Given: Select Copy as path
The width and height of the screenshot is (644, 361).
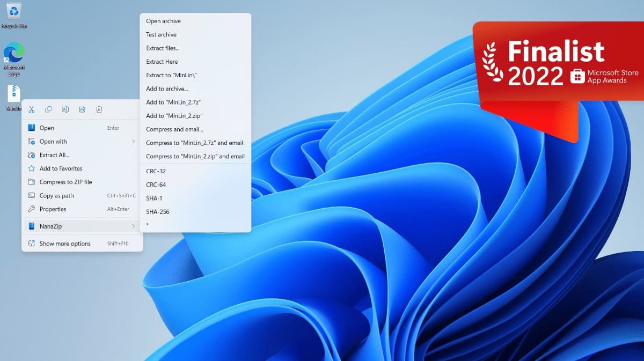Looking at the screenshot, I should click(x=56, y=196).
